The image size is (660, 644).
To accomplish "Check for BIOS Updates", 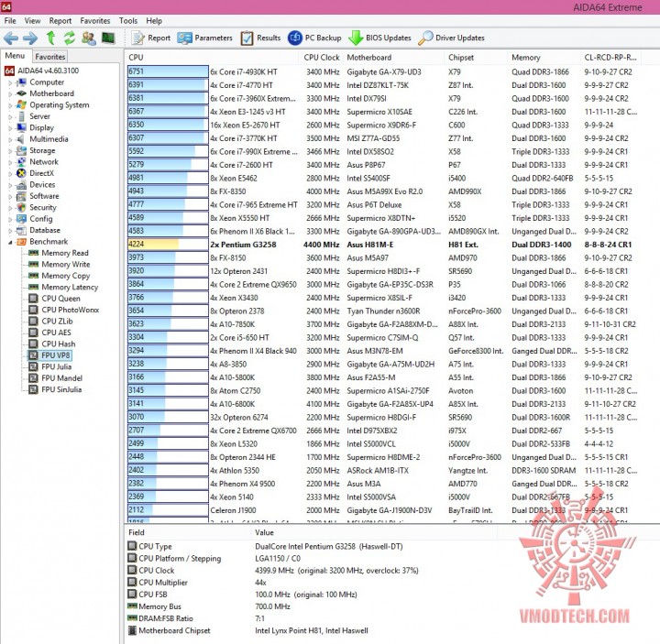I will coord(379,38).
